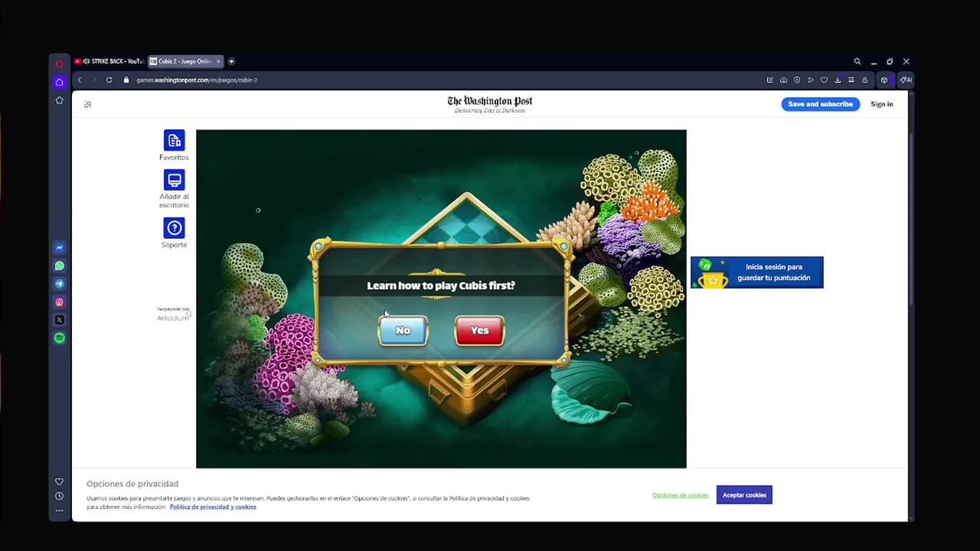
Task: Open WhatsApp in the sidebar
Action: coord(59,266)
